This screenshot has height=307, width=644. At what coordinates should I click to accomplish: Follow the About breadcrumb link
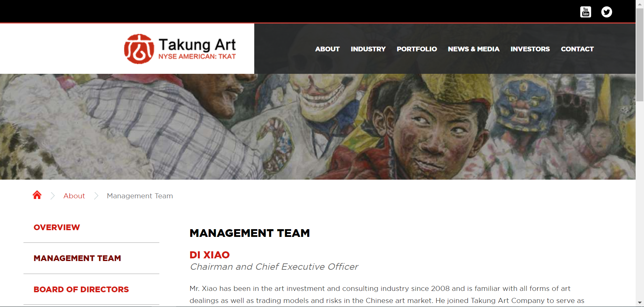74,196
